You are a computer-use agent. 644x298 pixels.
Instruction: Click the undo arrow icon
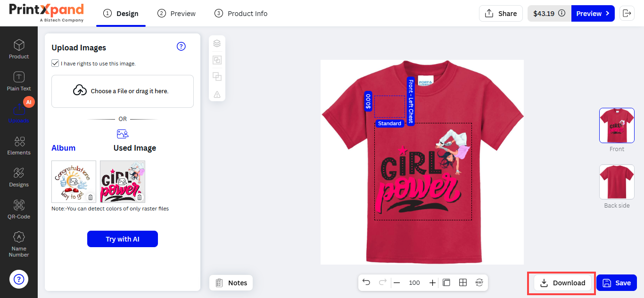(x=366, y=282)
